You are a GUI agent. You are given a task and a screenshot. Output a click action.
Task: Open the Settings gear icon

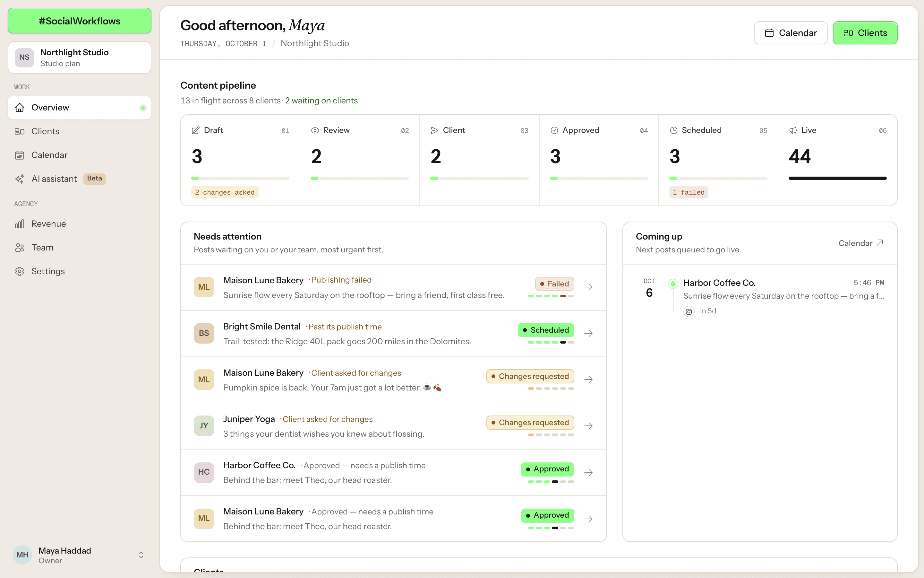coord(20,271)
